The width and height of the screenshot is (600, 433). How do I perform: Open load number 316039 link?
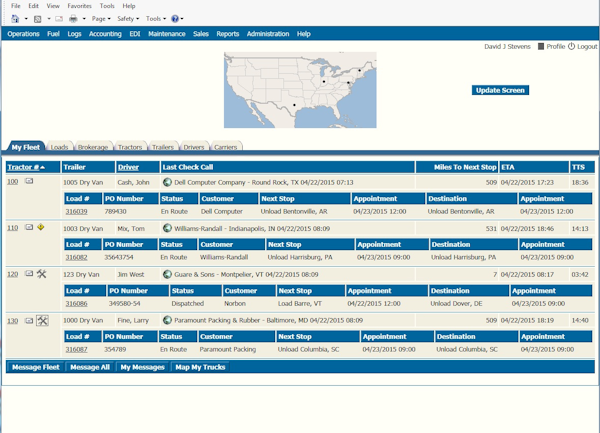(77, 211)
